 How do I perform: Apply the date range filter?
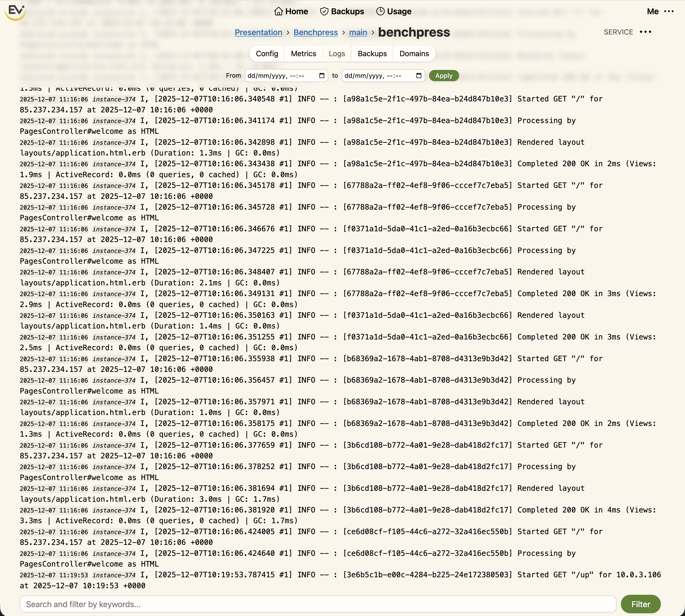coord(443,76)
